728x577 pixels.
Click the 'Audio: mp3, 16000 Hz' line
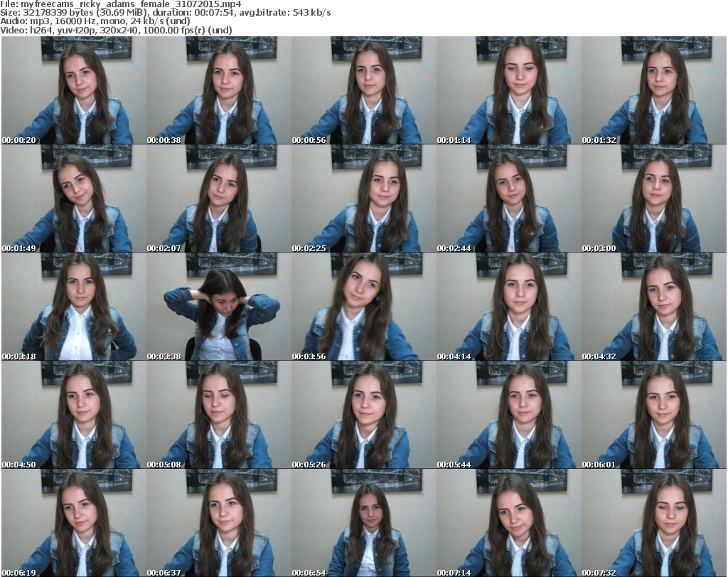95,21
